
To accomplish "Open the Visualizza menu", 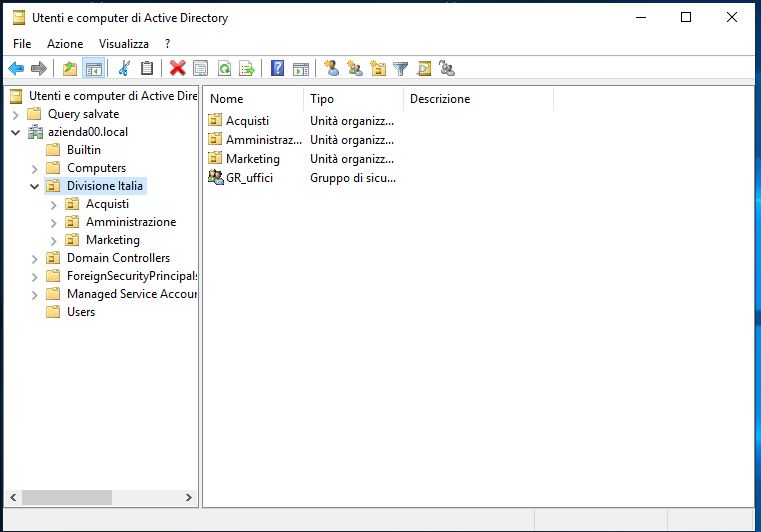I will (x=124, y=44).
